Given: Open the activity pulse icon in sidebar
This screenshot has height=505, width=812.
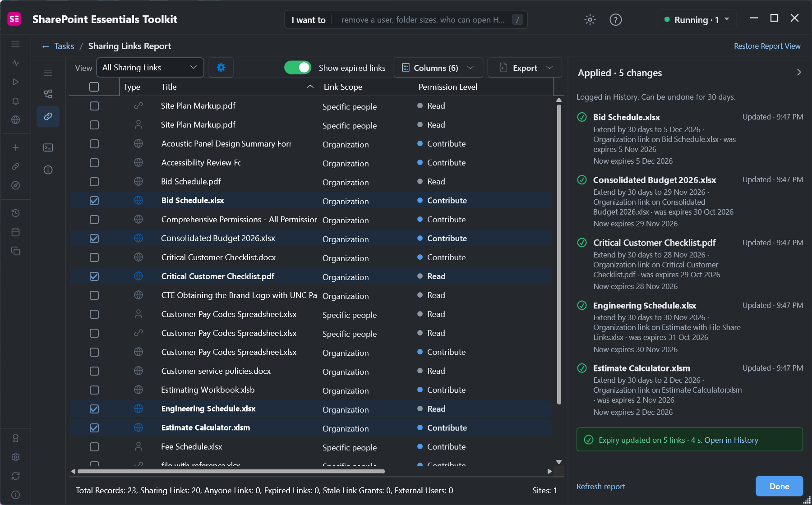Looking at the screenshot, I should [15, 63].
